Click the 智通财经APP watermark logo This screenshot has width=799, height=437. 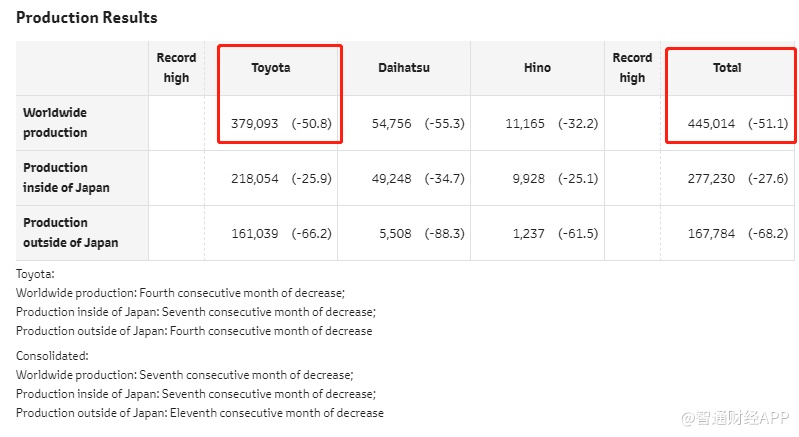tap(735, 415)
